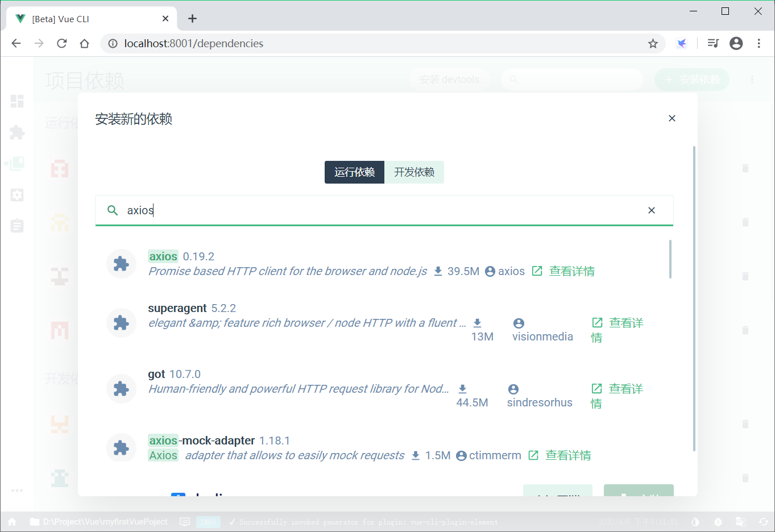
Task: Open the status bar logs icon
Action: [185, 522]
